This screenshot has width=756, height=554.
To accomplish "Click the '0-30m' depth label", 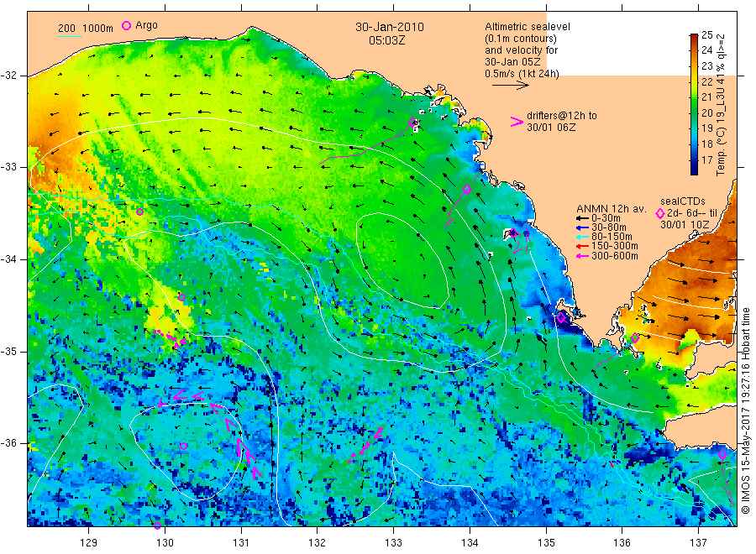I will (x=606, y=218).
